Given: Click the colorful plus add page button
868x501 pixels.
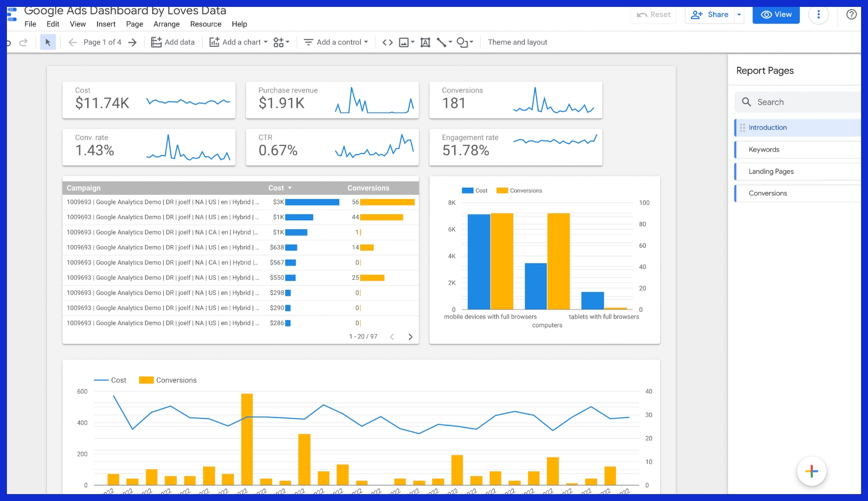Looking at the screenshot, I should click(x=812, y=471).
